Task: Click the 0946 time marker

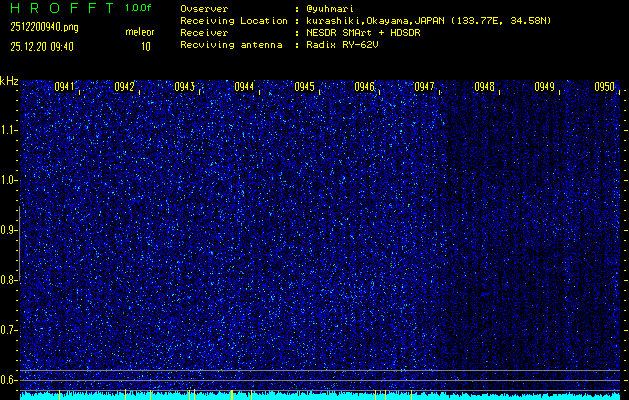Action: [x=365, y=87]
